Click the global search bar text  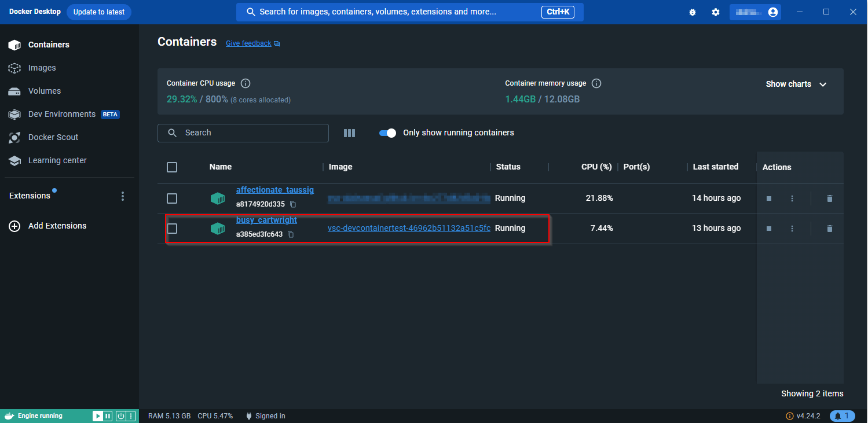pyautogui.click(x=378, y=12)
